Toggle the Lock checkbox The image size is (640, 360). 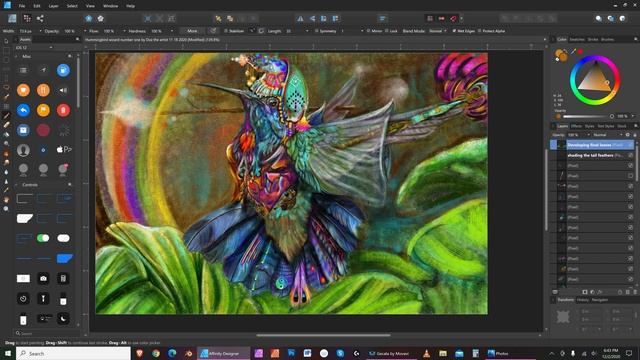(x=387, y=31)
